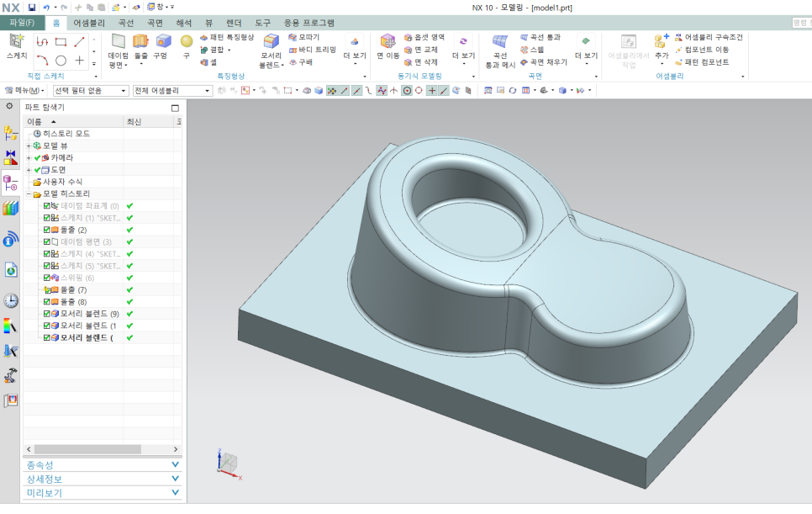Open the 선택 필터 없음 dropdown
812x514 pixels.
91,91
